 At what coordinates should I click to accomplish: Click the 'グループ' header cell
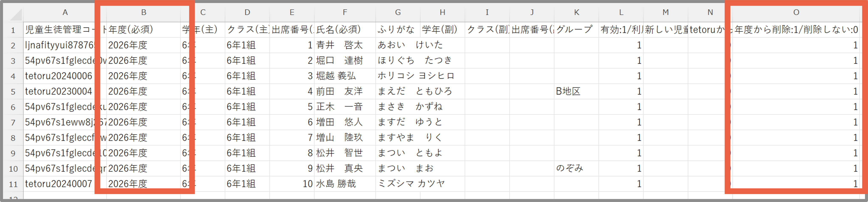point(576,30)
